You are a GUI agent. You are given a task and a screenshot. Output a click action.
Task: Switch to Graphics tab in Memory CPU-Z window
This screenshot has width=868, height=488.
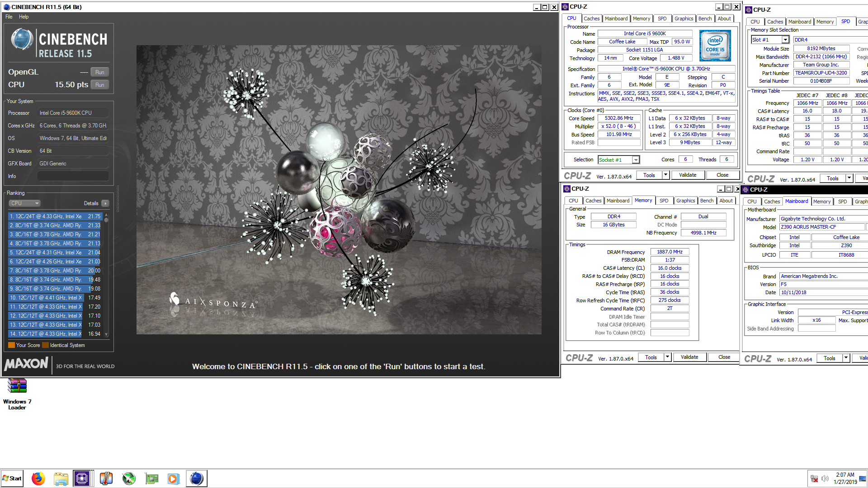coord(685,201)
